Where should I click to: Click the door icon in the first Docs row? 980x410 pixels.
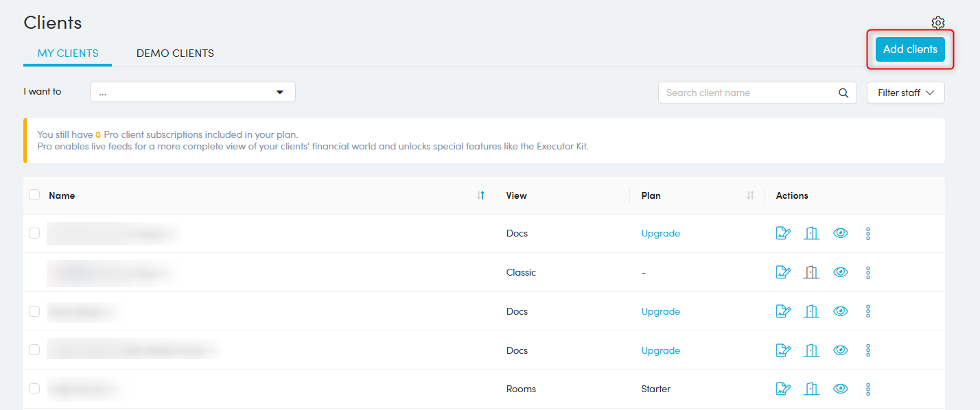point(812,233)
